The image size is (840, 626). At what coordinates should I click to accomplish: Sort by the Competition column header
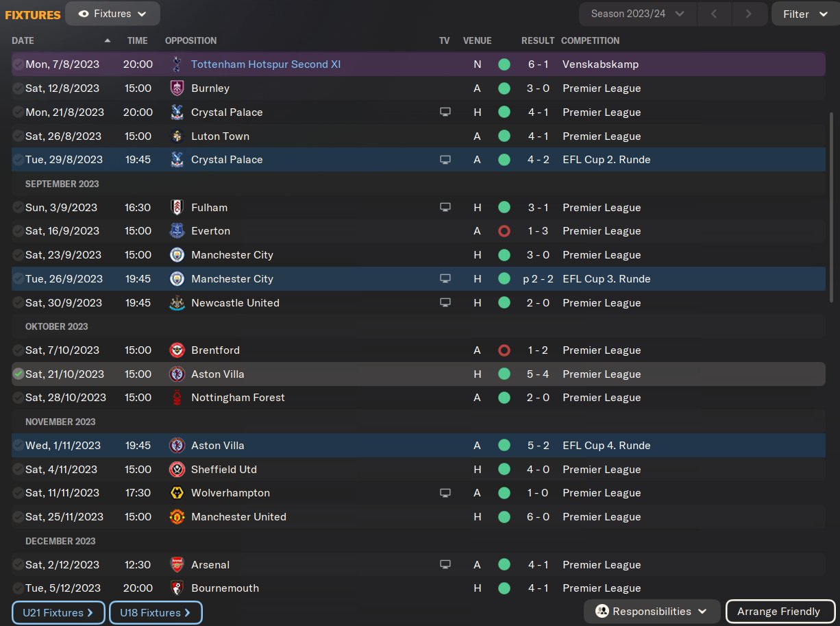590,40
